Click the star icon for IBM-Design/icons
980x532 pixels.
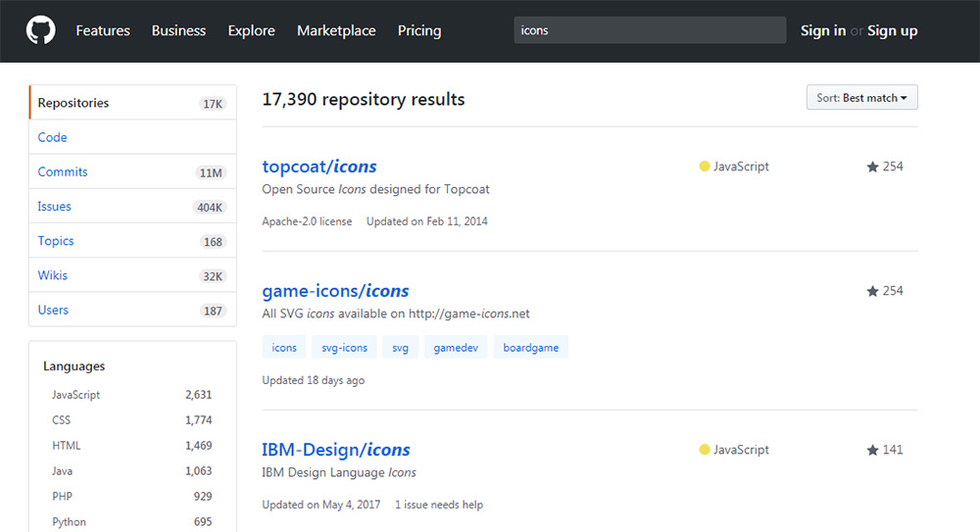pyautogui.click(x=872, y=450)
